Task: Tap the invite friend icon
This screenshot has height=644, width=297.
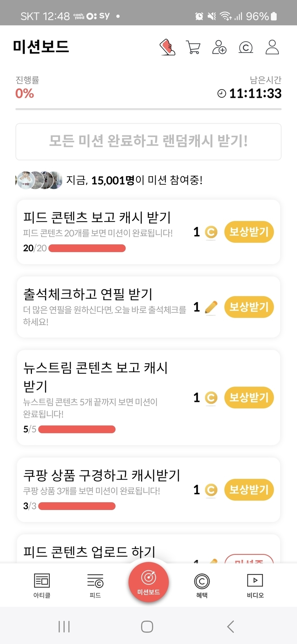Action: pos(219,47)
